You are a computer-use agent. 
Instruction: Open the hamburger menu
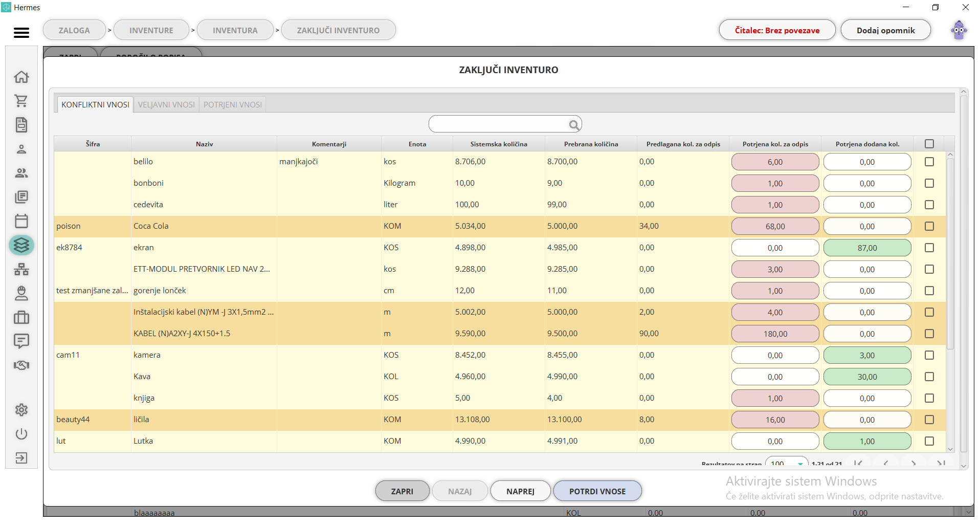click(x=21, y=33)
